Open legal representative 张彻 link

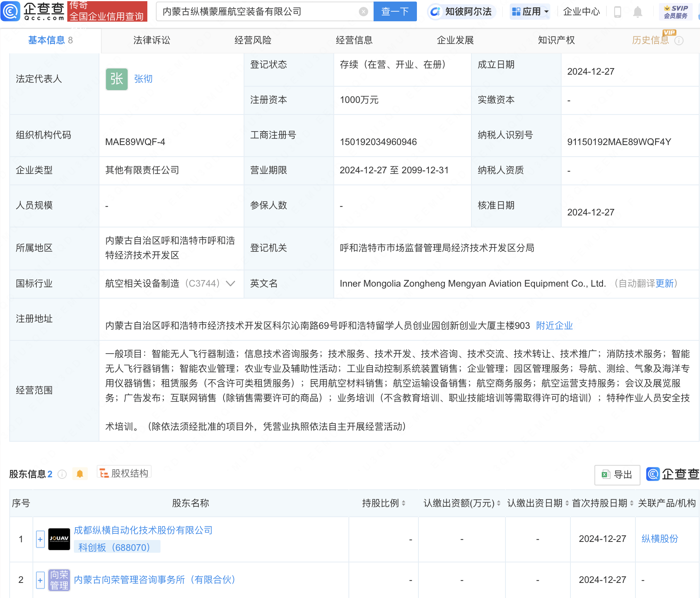tap(143, 79)
